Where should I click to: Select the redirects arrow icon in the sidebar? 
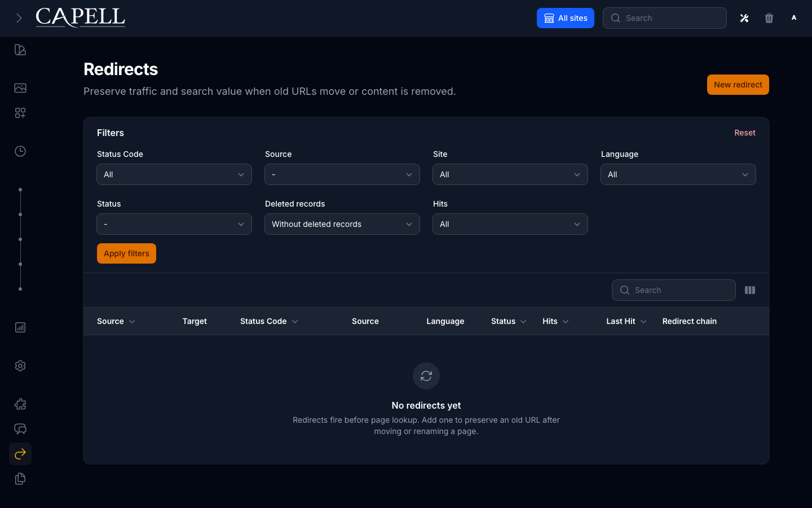pyautogui.click(x=20, y=454)
